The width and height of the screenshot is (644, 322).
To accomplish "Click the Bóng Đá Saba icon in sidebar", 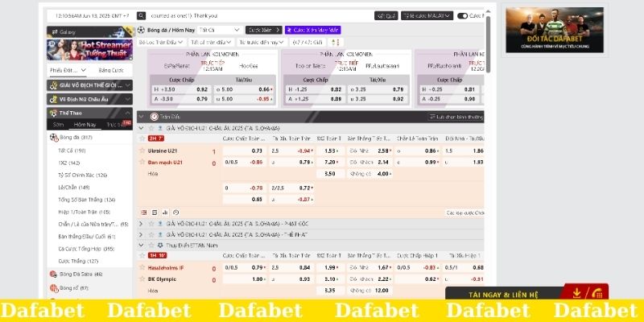I will 53,274.
